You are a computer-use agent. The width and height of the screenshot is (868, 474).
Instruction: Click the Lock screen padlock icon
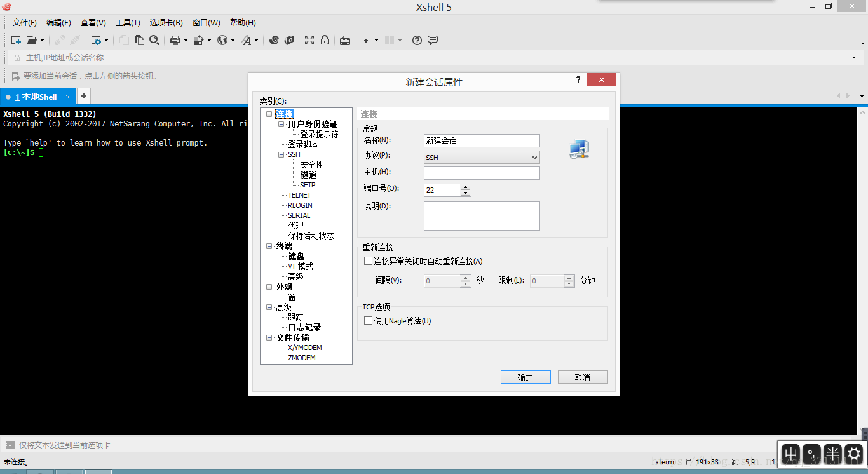click(x=325, y=40)
